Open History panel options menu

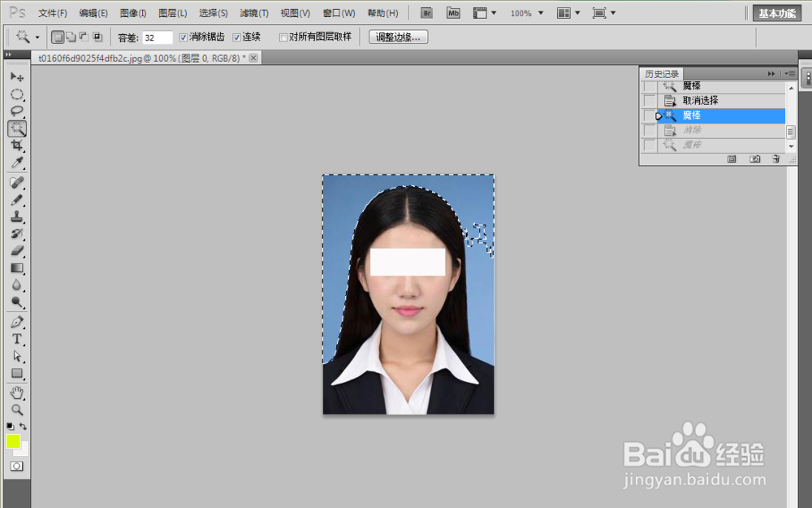point(790,74)
